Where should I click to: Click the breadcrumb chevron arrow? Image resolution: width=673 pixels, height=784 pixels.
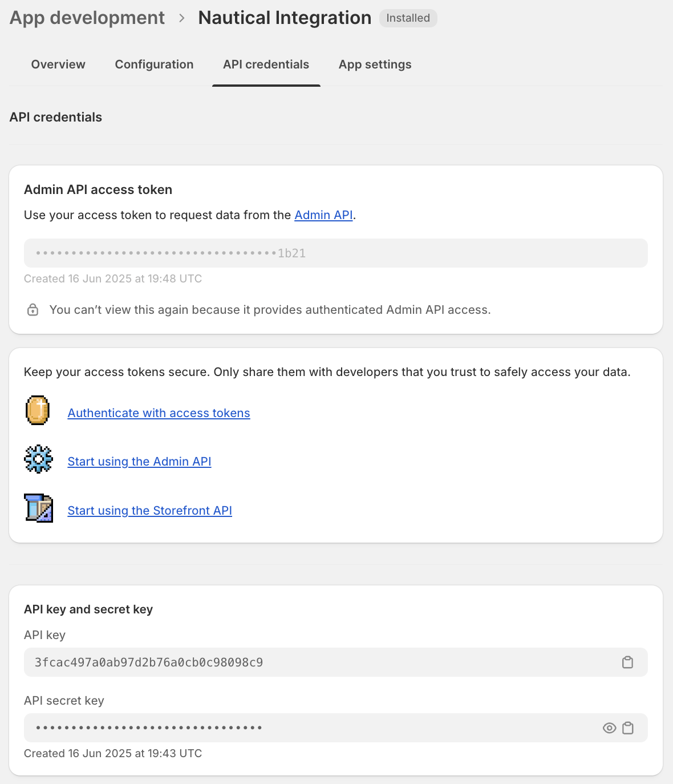click(x=182, y=18)
